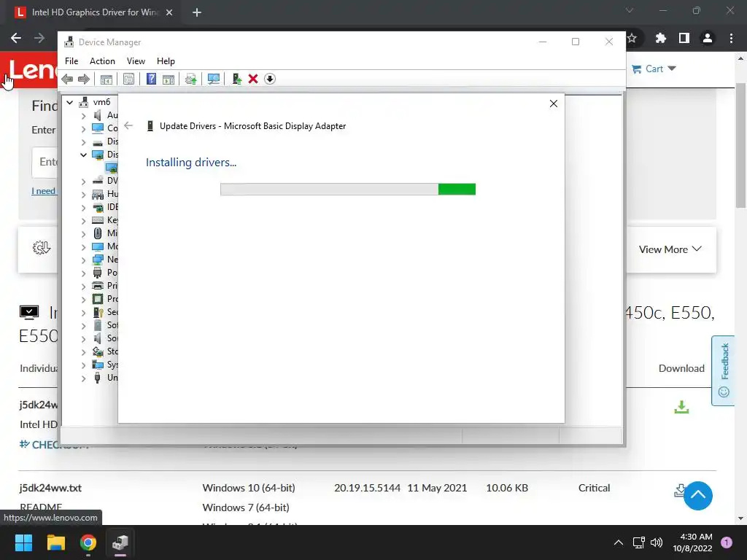The image size is (747, 560).
Task: Click the 'Critical' severity text
Action: coord(594,488)
